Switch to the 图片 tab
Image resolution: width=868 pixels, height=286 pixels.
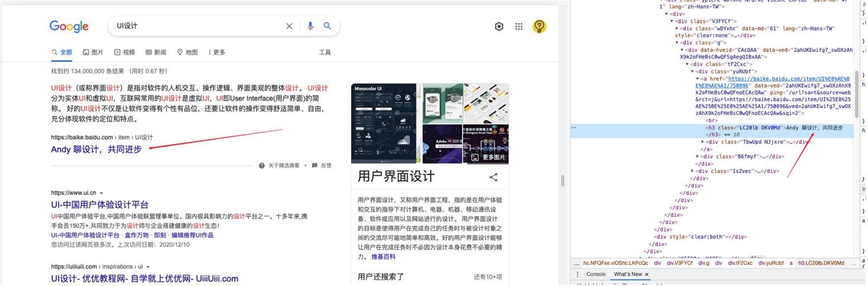[93, 52]
